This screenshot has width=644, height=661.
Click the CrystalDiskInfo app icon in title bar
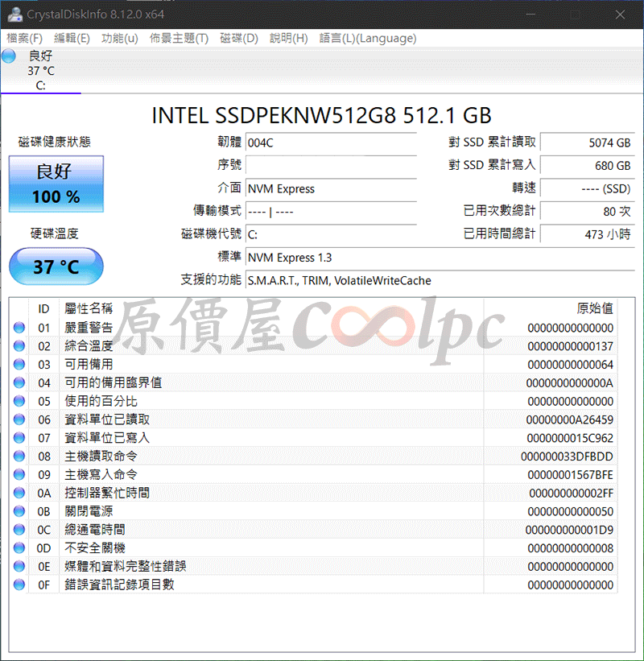click(x=15, y=14)
